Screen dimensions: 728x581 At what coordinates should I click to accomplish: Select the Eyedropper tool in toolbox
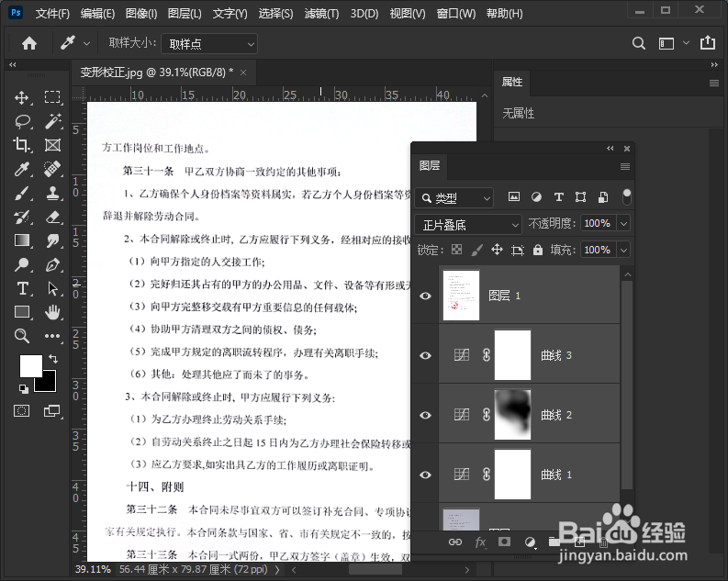22,170
